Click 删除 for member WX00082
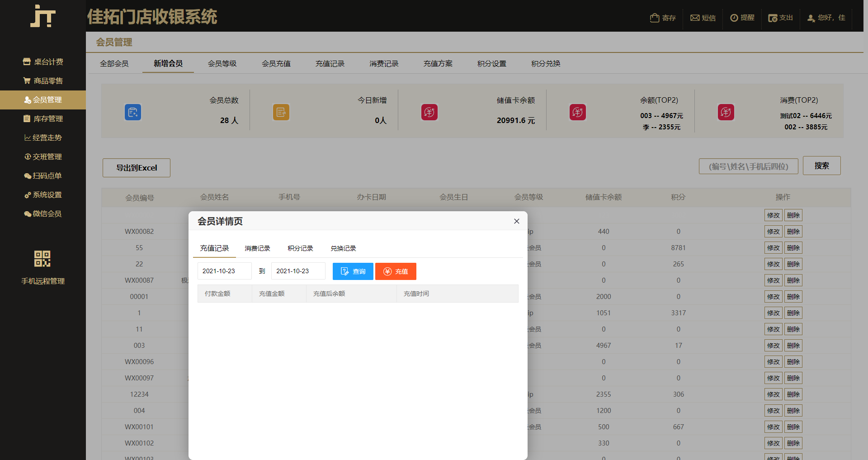Image resolution: width=868 pixels, height=460 pixels. pyautogui.click(x=793, y=232)
